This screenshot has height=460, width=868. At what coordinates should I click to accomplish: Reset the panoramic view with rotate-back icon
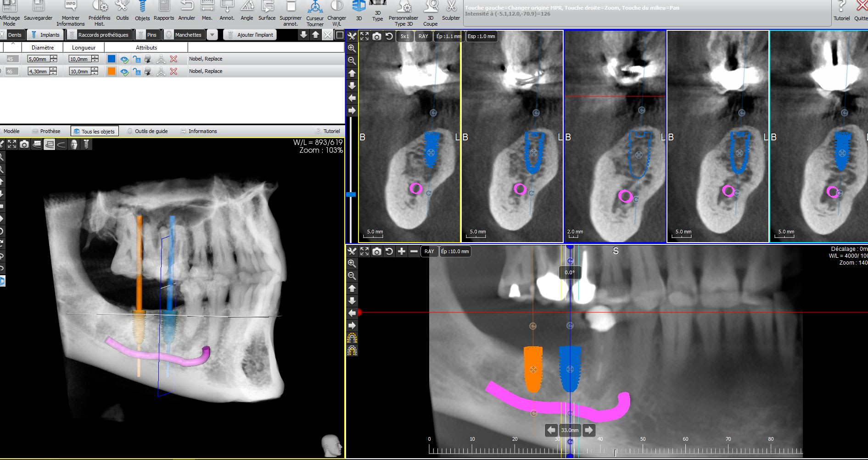pos(389,251)
